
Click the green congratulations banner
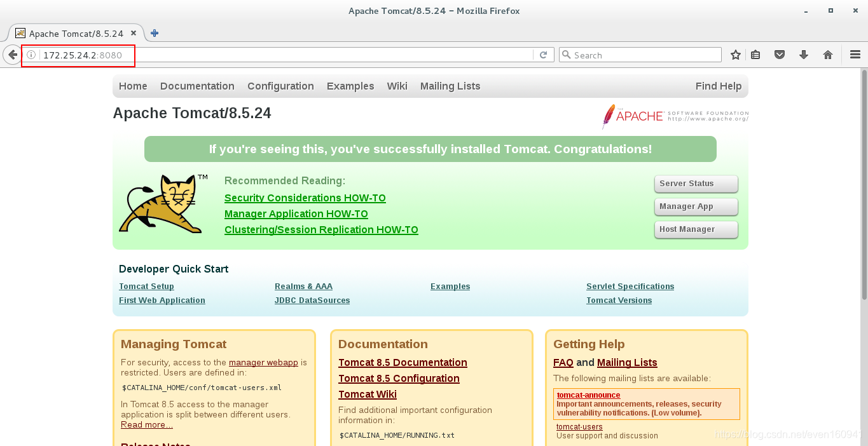[431, 149]
